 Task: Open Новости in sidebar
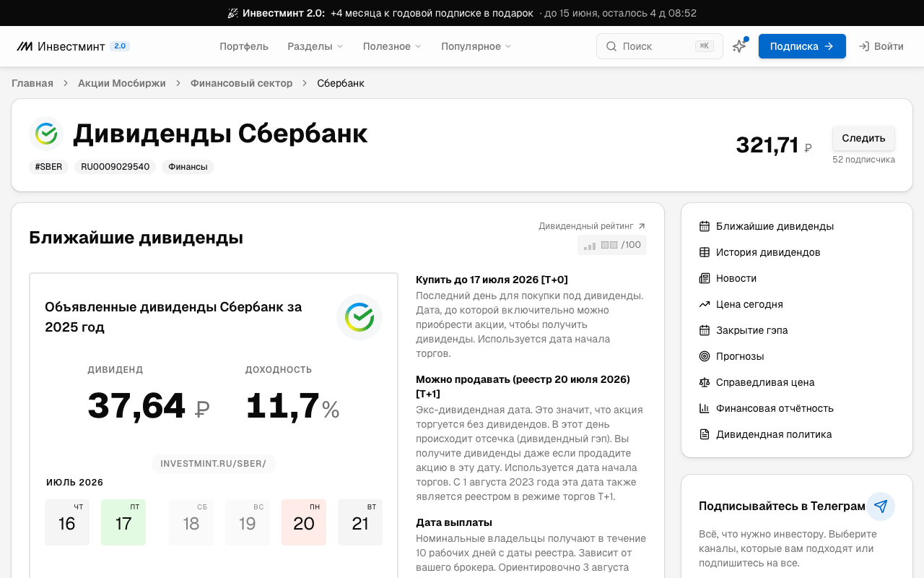(x=736, y=278)
